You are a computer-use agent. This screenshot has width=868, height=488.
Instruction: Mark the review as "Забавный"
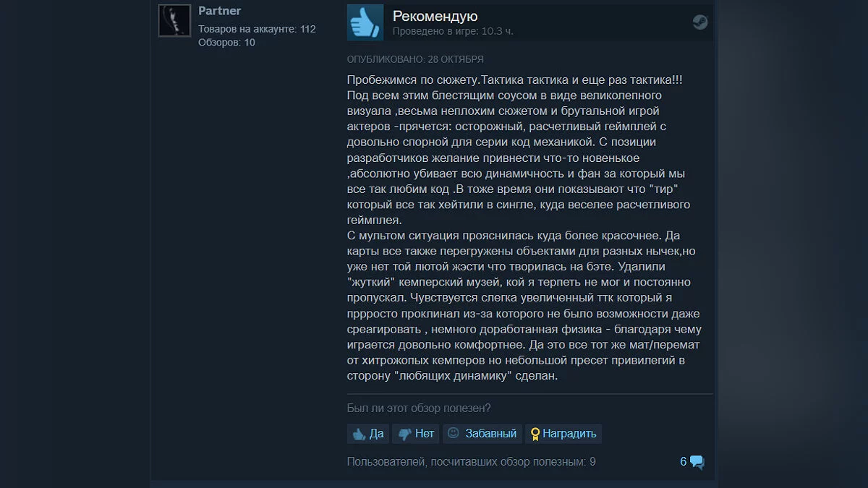[x=482, y=434]
